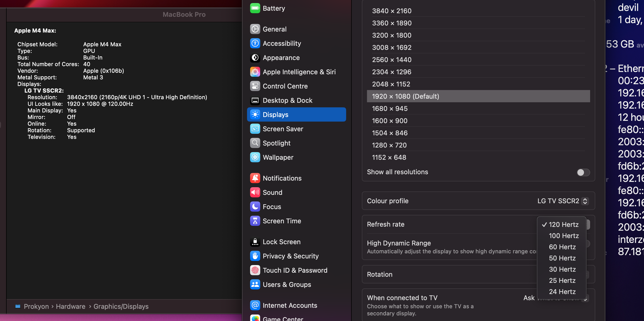Image resolution: width=644 pixels, height=321 pixels.
Task: Open Apple Intelligence & Siri settings
Action: point(255,72)
